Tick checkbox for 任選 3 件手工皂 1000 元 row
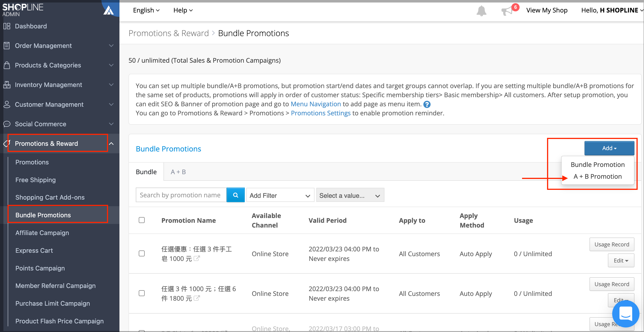Screen dimensions: 644x332 (142, 253)
